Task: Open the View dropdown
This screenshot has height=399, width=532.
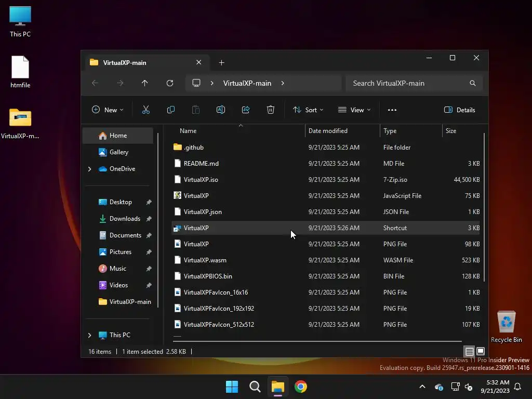Action: (x=354, y=110)
